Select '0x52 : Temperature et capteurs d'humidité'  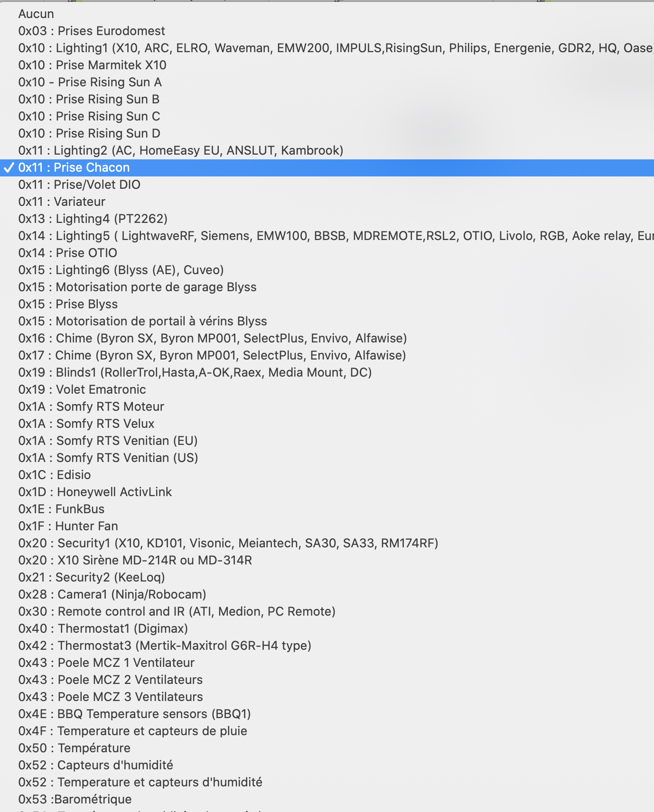327,782
